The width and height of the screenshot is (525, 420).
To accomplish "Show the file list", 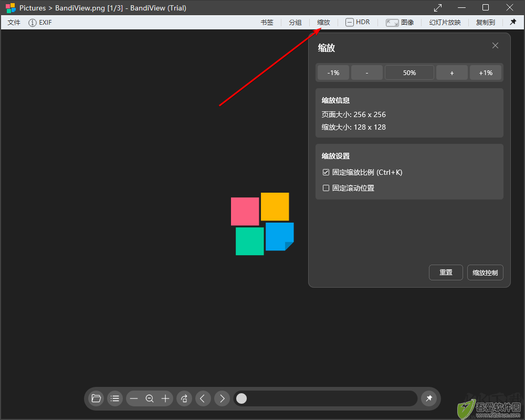I will pyautogui.click(x=115, y=398).
